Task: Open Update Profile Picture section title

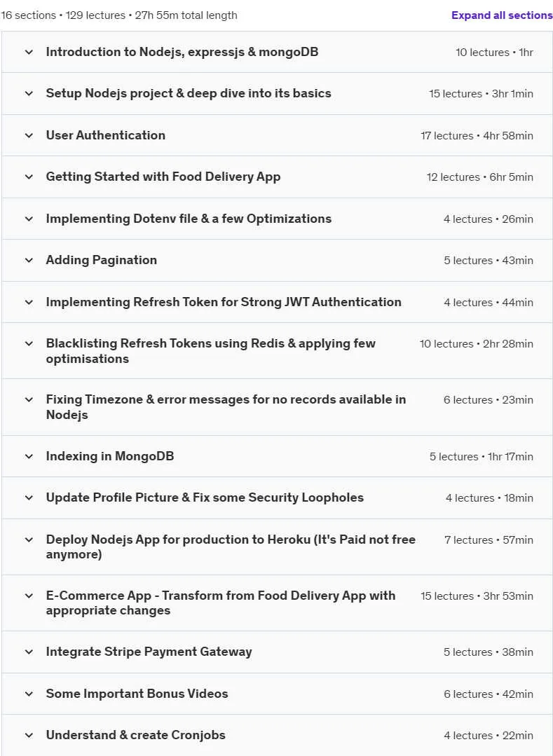Action: click(x=205, y=497)
